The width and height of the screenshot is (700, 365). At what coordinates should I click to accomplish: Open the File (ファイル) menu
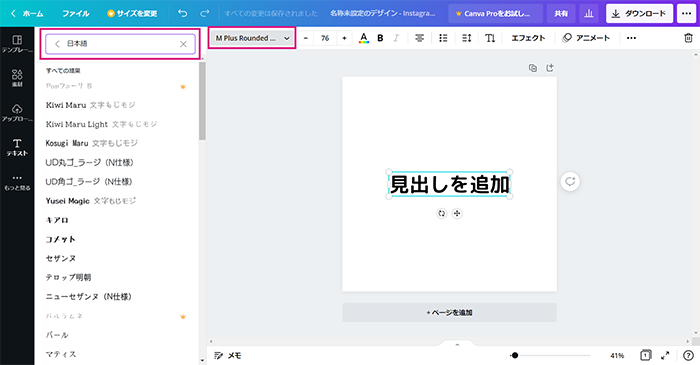coord(75,13)
